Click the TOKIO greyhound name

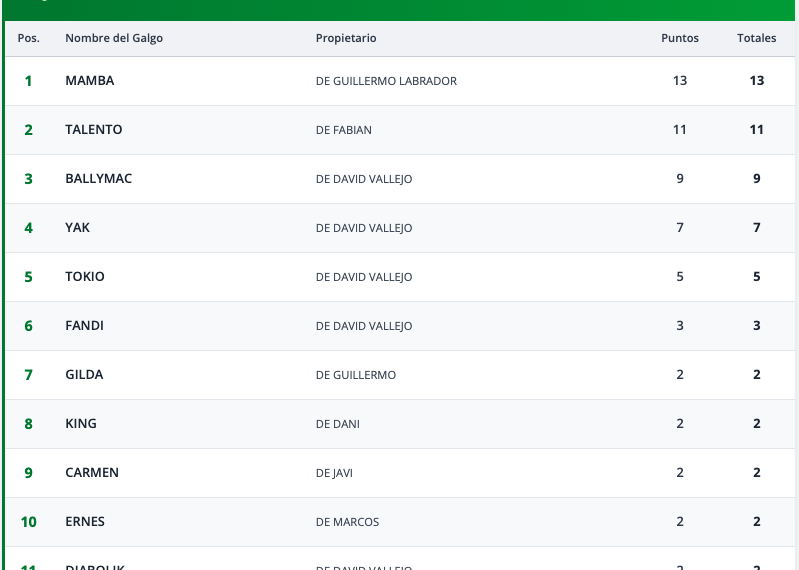pos(85,277)
